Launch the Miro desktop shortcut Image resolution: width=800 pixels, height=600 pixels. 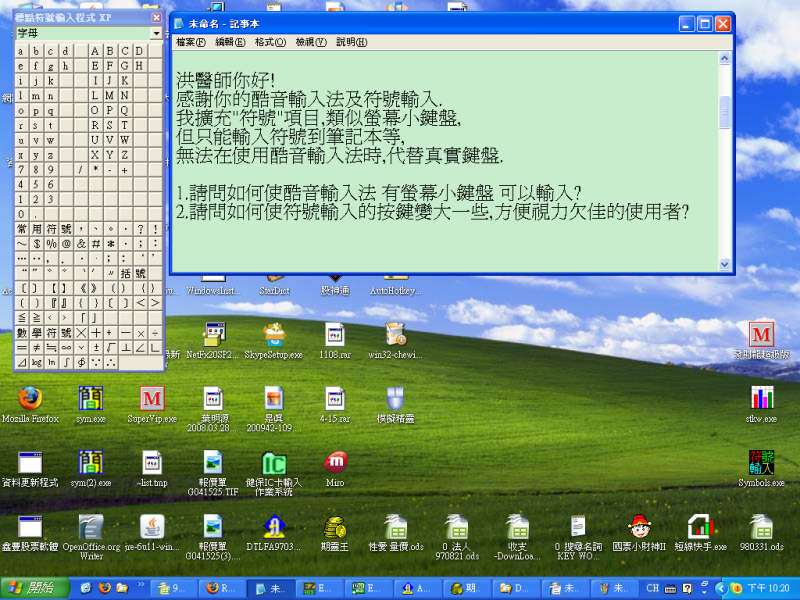click(x=335, y=463)
